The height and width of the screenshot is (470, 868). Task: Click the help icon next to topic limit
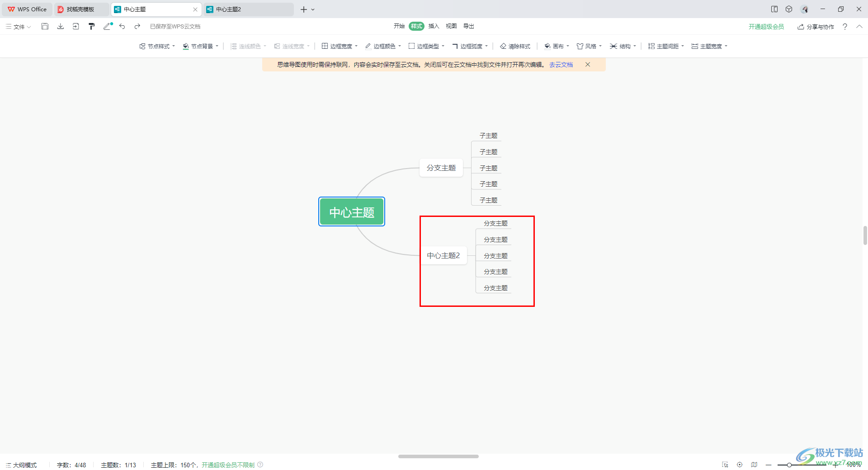(260, 465)
